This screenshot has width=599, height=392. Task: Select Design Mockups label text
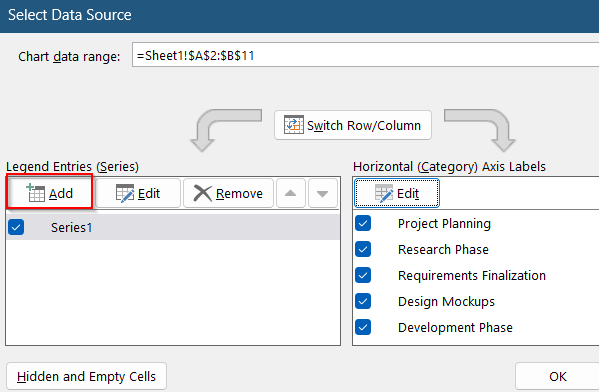tap(446, 301)
